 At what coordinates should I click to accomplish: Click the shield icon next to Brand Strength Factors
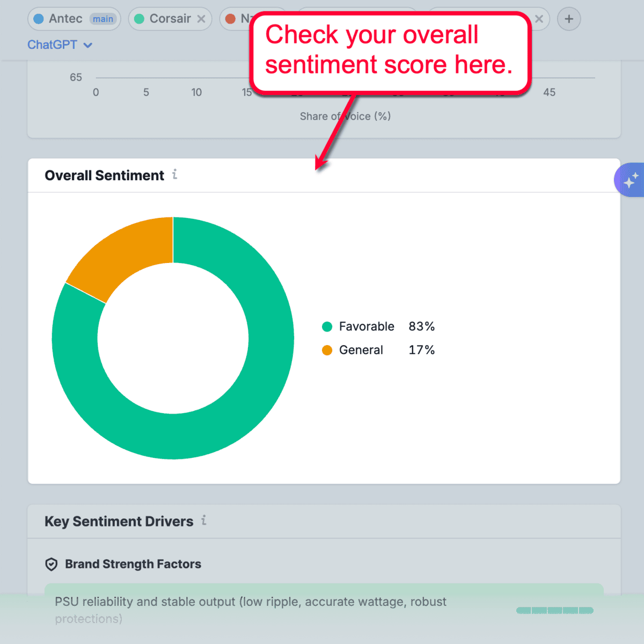pos(51,564)
